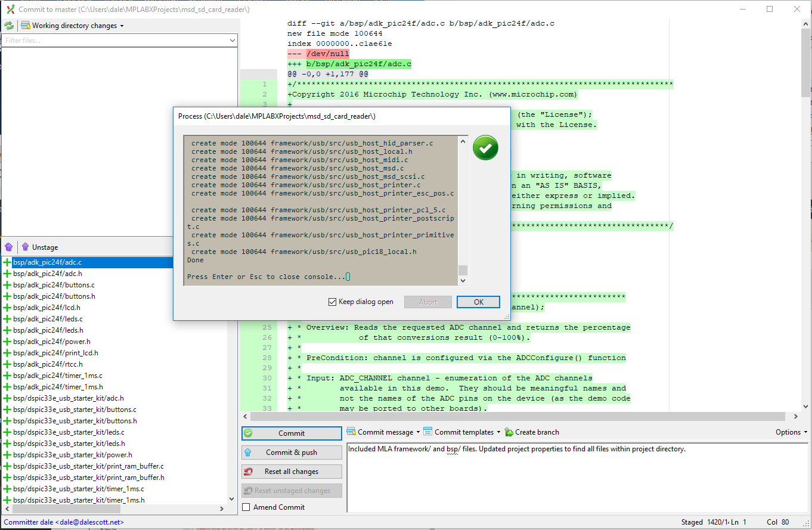Click the working directory changes folder icon
The width and height of the screenshot is (812, 530).
click(x=26, y=26)
